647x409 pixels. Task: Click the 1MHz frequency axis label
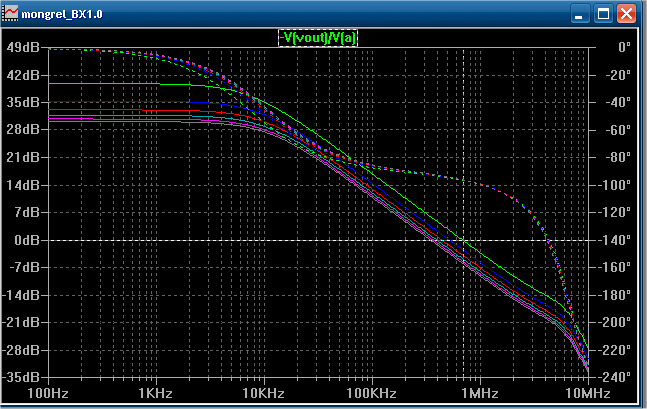pos(480,393)
